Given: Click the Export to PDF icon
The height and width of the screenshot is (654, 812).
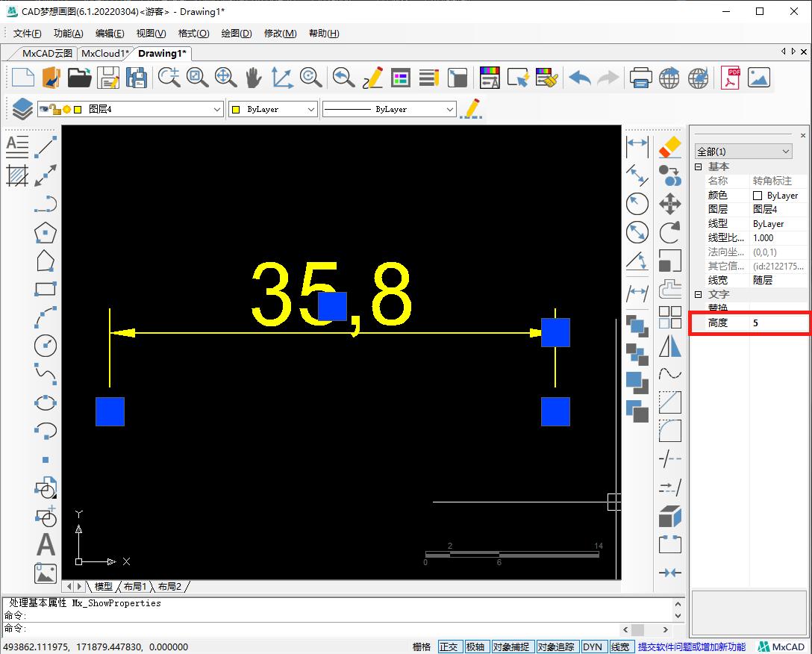Looking at the screenshot, I should point(729,78).
